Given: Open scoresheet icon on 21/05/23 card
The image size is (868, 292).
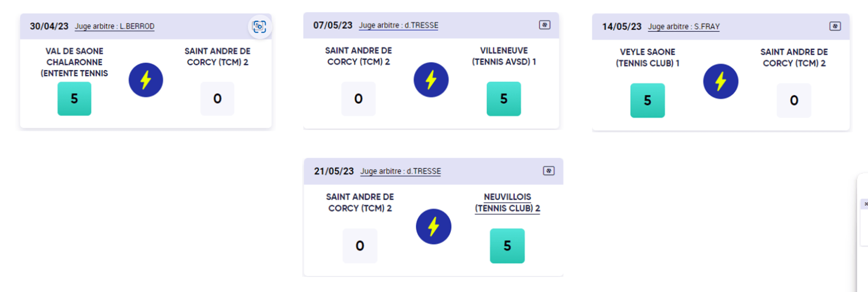Looking at the screenshot, I should point(549,171).
